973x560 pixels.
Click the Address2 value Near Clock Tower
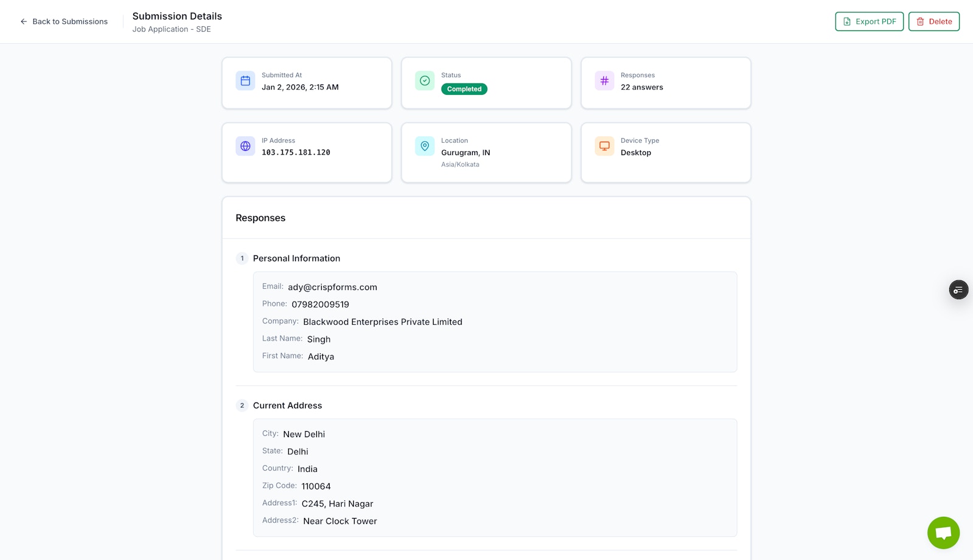tap(340, 521)
